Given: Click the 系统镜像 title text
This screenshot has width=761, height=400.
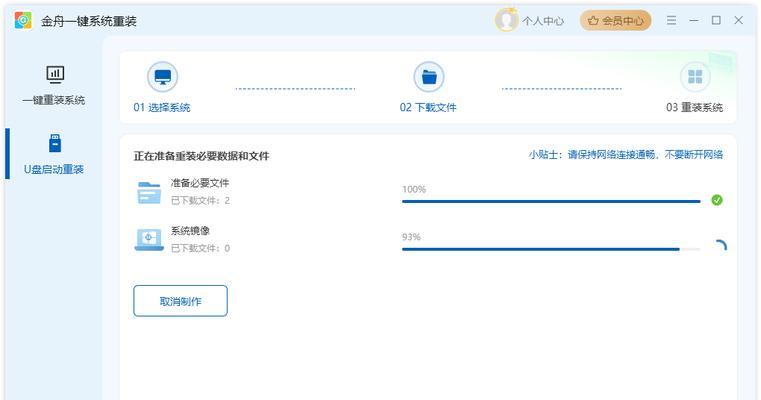Looking at the screenshot, I should click(x=190, y=231).
